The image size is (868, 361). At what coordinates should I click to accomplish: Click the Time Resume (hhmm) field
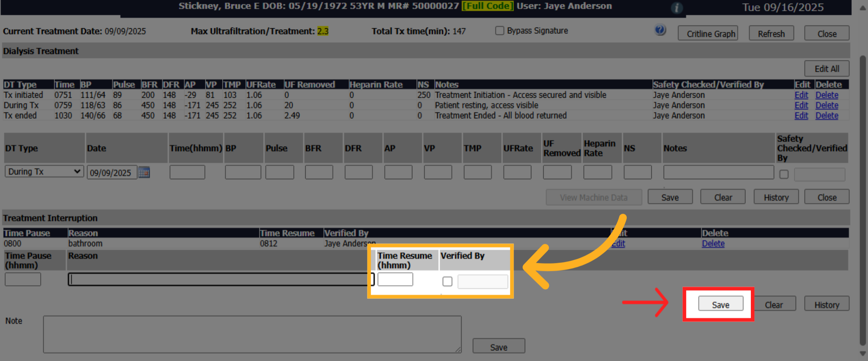click(395, 279)
